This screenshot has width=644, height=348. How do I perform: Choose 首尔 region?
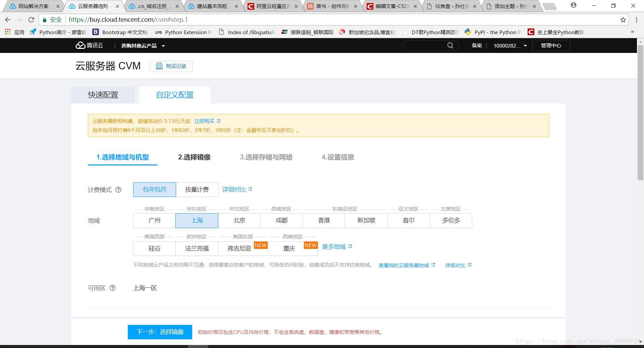(409, 220)
